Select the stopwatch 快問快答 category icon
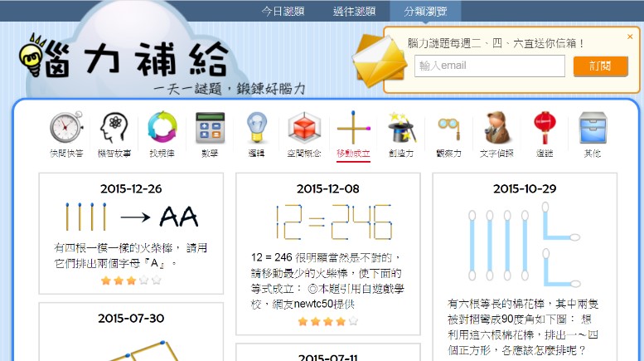The height and width of the screenshot is (361, 644). pyautogui.click(x=65, y=129)
